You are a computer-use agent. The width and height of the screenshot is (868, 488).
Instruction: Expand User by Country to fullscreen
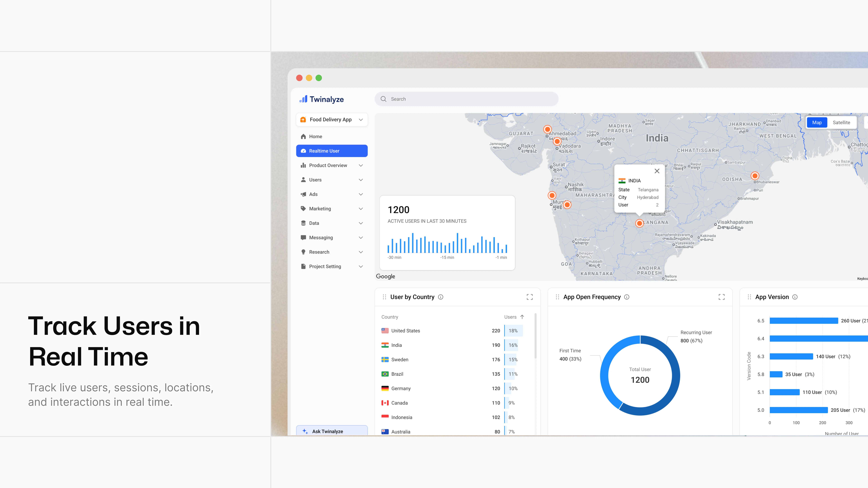530,297
